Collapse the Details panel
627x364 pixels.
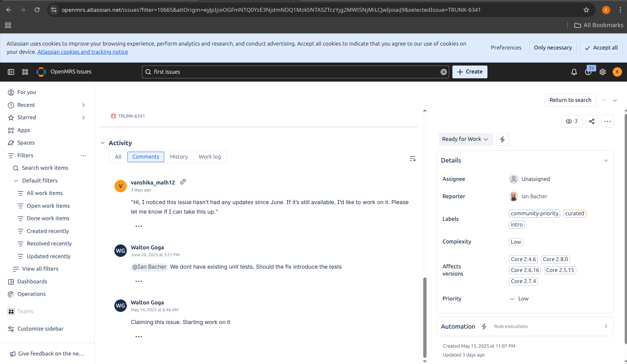(606, 161)
